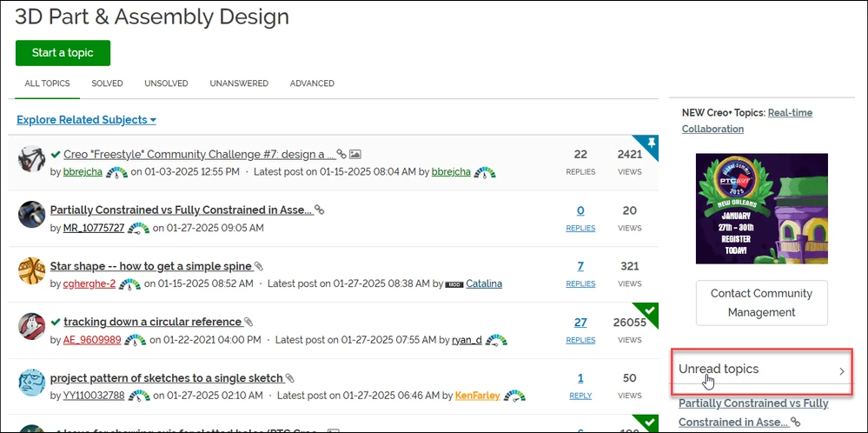The width and height of the screenshot is (868, 433).
Task: Open ryan_d user profile
Action: pyautogui.click(x=467, y=339)
